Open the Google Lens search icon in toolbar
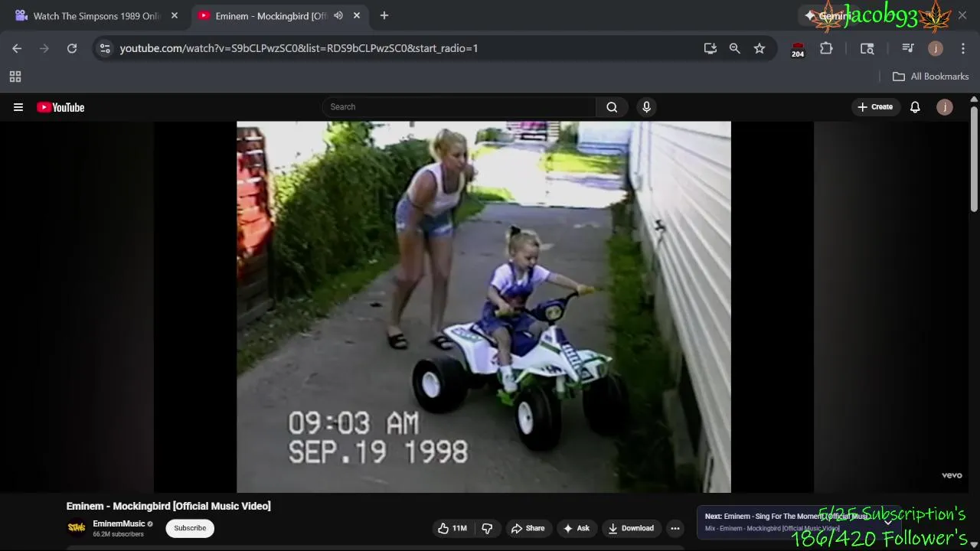This screenshot has height=551, width=980. (x=867, y=48)
